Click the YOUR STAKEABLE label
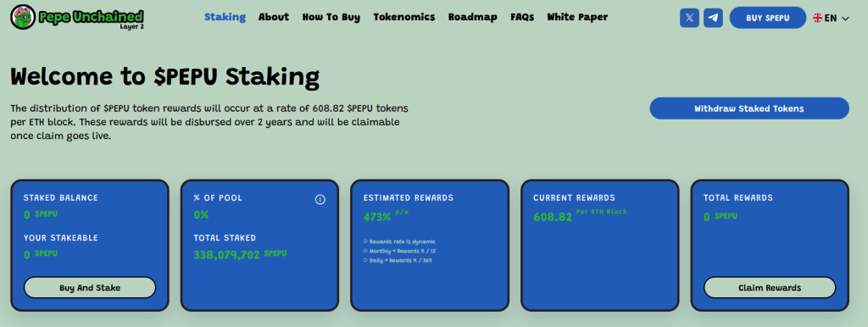This screenshot has height=327, width=868. point(60,238)
